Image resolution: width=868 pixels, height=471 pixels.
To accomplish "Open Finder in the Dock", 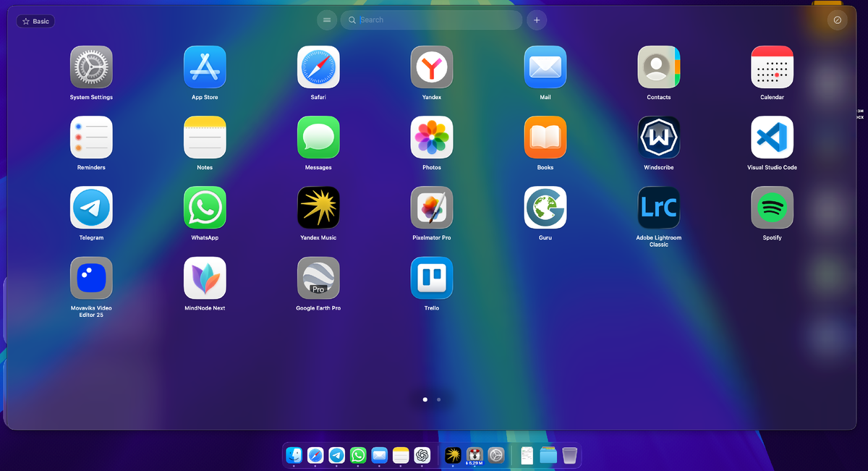I will click(x=294, y=455).
